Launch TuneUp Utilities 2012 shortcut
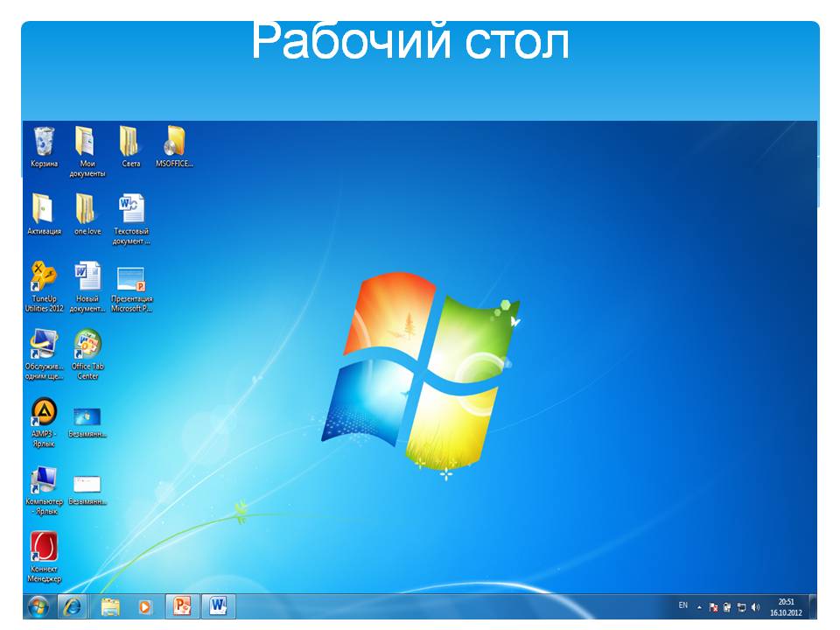 click(x=44, y=278)
